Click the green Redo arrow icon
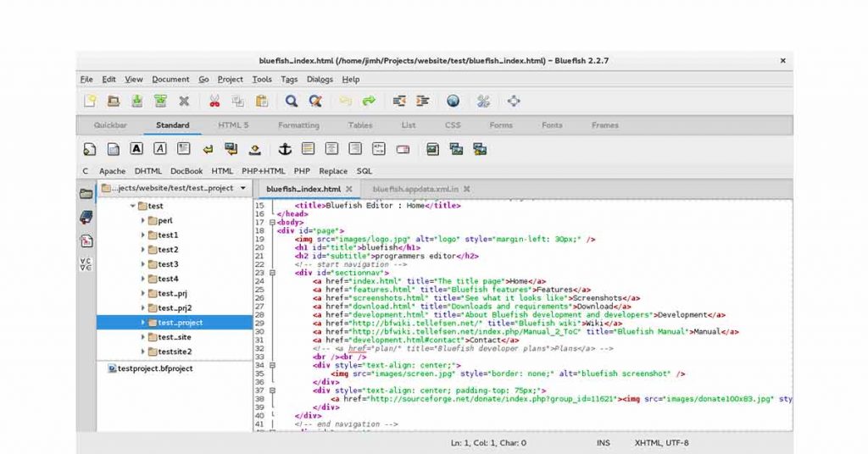Viewport: 868px width, 454px height. point(369,102)
